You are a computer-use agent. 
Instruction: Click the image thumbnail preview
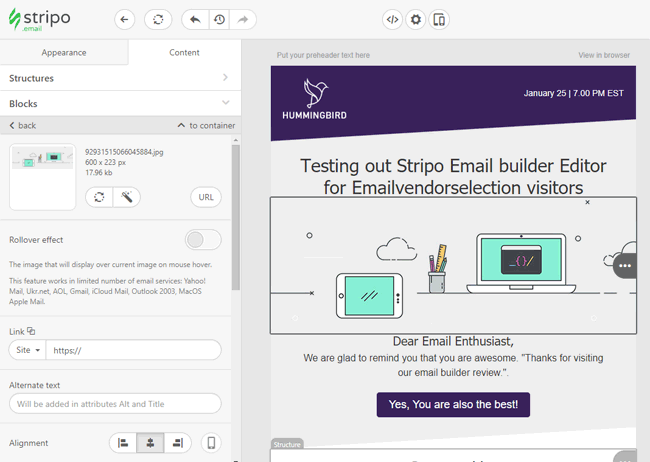[x=43, y=177]
